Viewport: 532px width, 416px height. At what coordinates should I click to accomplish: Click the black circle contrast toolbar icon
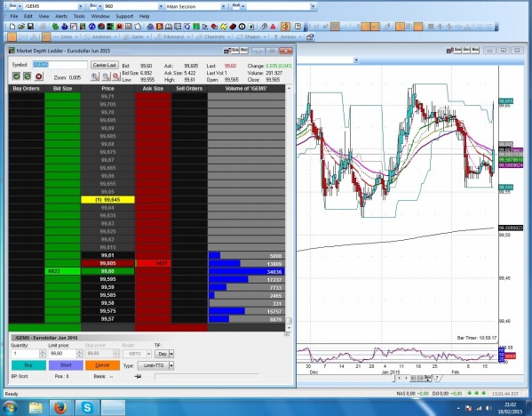pyautogui.click(x=242, y=27)
